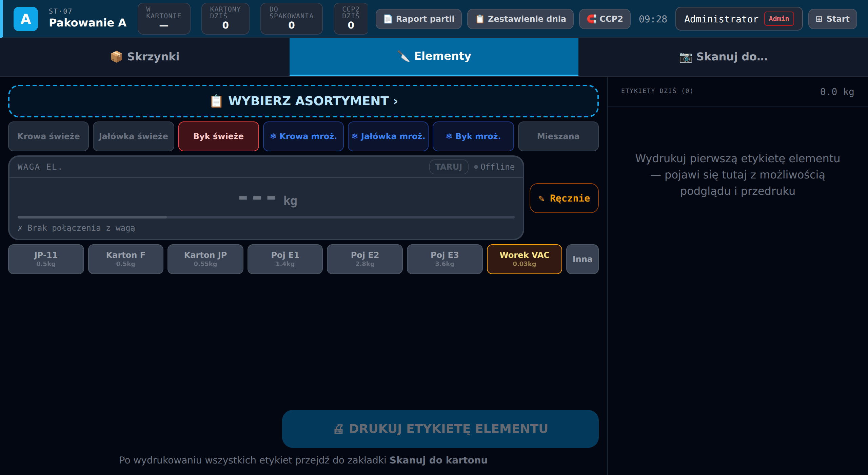Choose Karton F 0.5kg tare option
The width and height of the screenshot is (868, 475).
[126, 259]
